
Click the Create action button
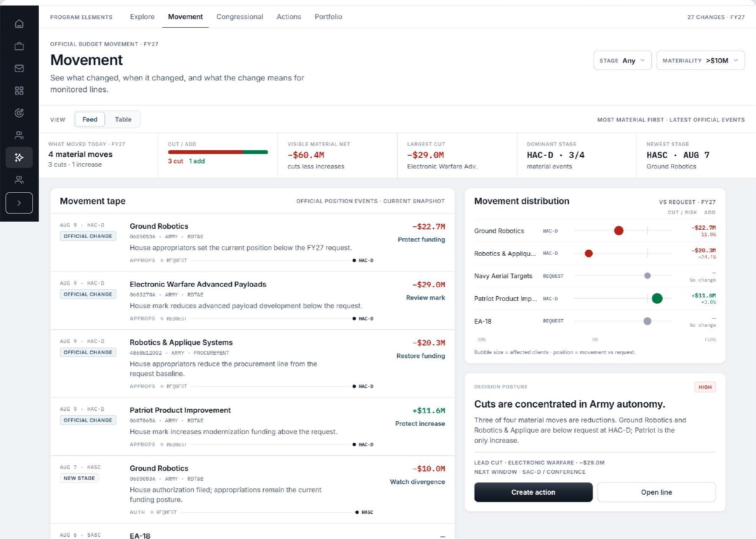pos(533,492)
